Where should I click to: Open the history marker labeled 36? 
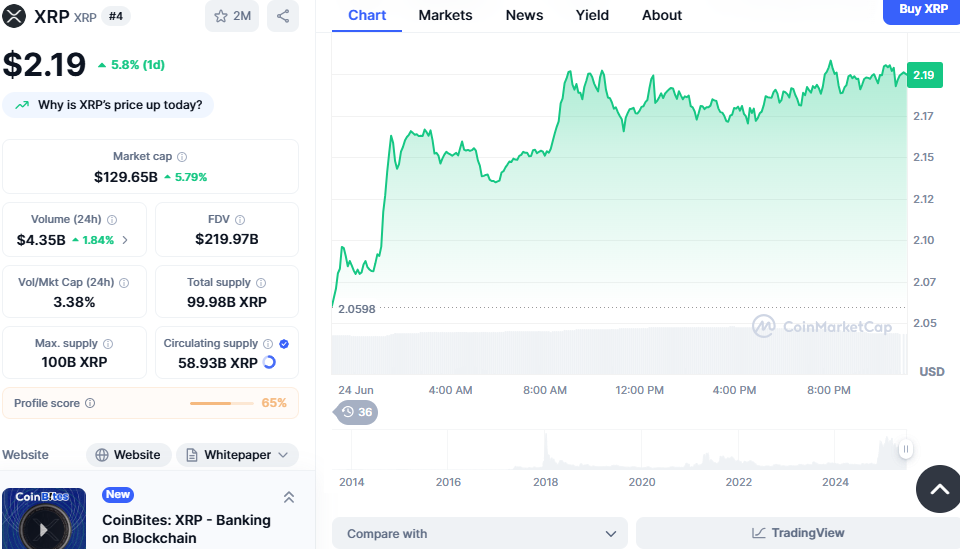(356, 412)
